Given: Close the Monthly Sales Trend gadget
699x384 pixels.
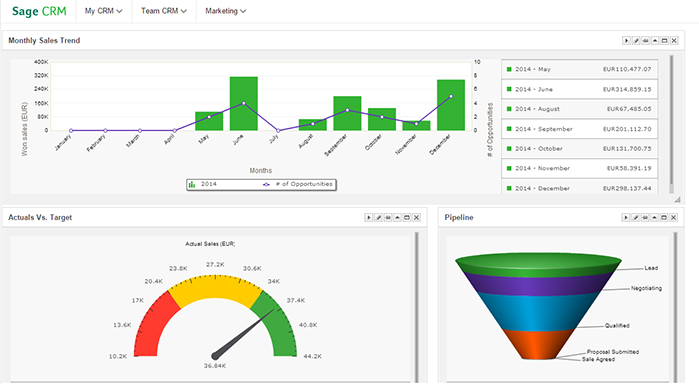Looking at the screenshot, I should click(x=674, y=41).
